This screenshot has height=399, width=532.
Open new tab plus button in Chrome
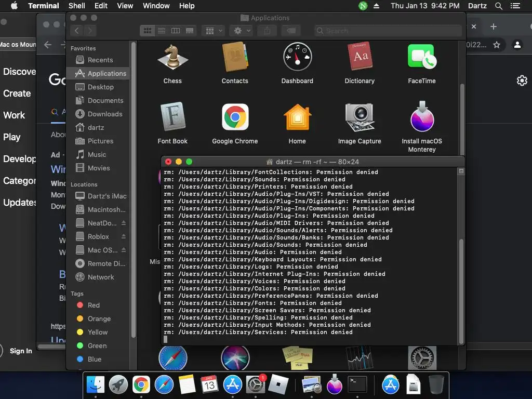point(494,26)
